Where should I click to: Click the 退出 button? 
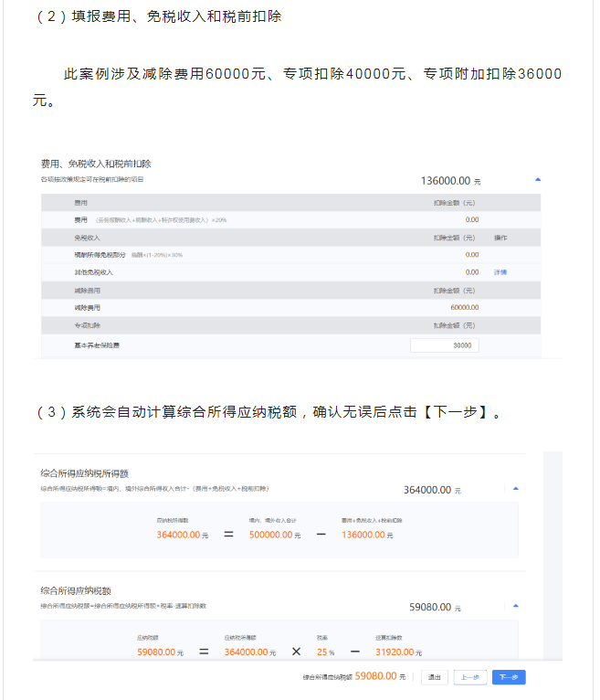435,677
